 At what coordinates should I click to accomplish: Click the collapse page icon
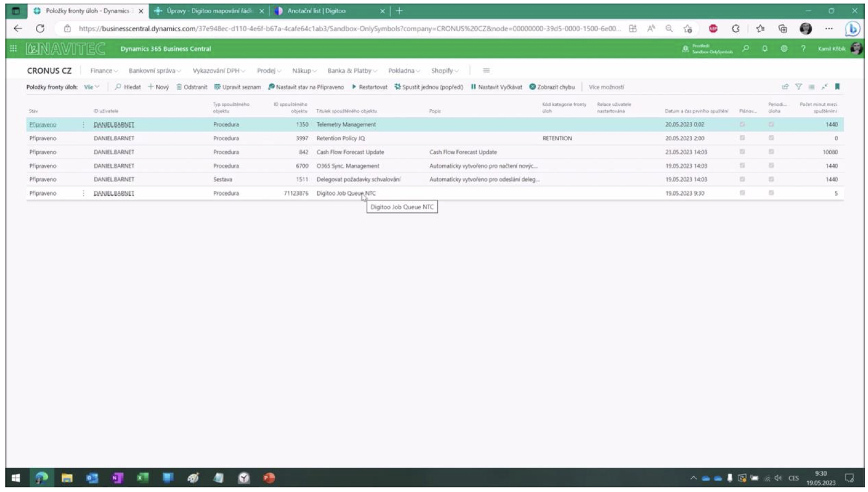824,87
